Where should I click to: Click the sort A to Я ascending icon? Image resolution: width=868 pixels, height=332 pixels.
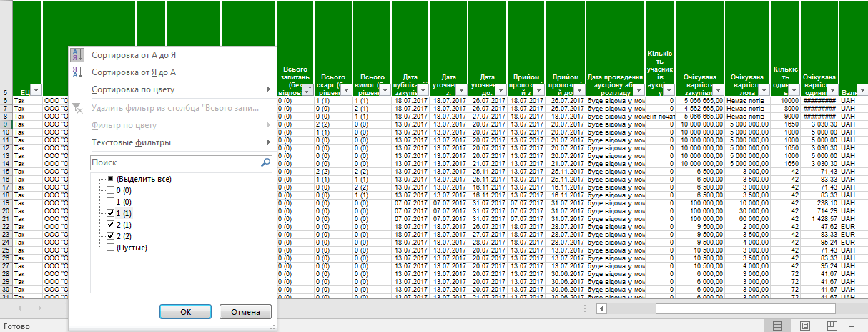[x=78, y=54]
